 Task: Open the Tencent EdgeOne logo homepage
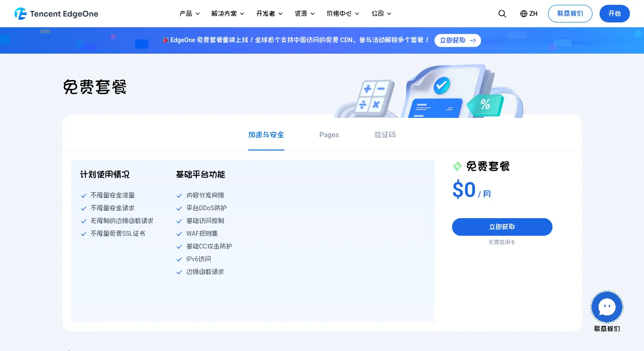click(56, 14)
